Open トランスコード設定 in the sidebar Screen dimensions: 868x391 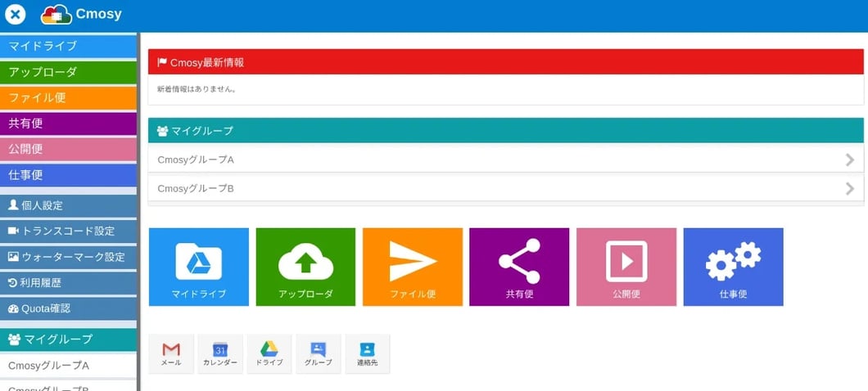[x=68, y=231]
